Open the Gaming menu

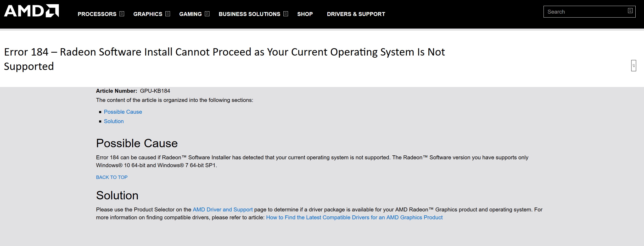point(191,14)
